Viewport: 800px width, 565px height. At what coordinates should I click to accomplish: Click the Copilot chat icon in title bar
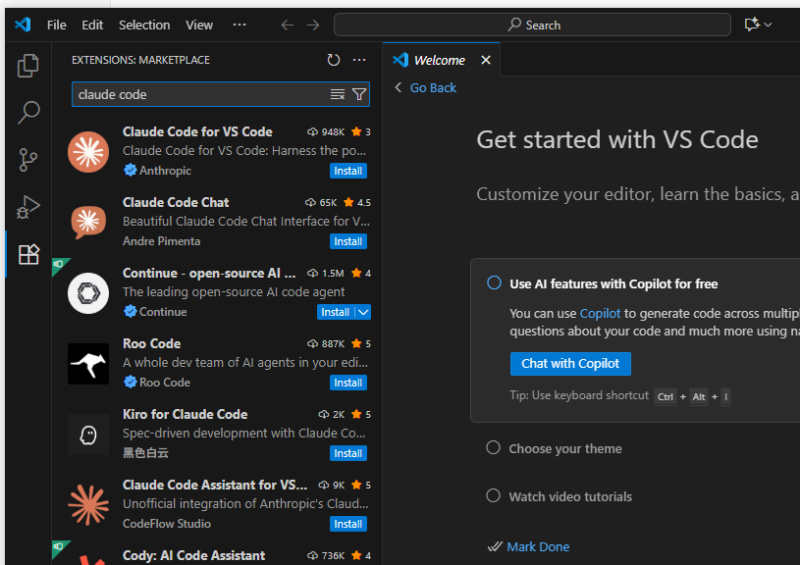point(752,24)
